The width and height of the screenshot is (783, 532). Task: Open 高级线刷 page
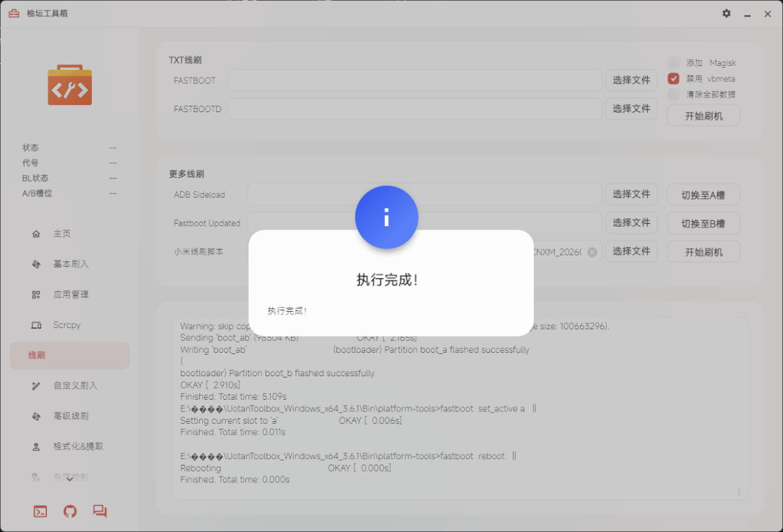[x=70, y=416]
